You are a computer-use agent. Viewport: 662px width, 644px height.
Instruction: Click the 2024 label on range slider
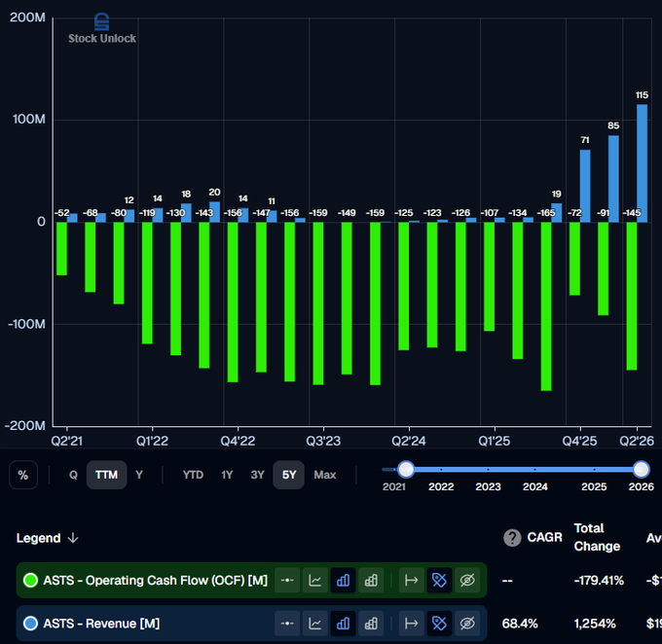coord(534,486)
